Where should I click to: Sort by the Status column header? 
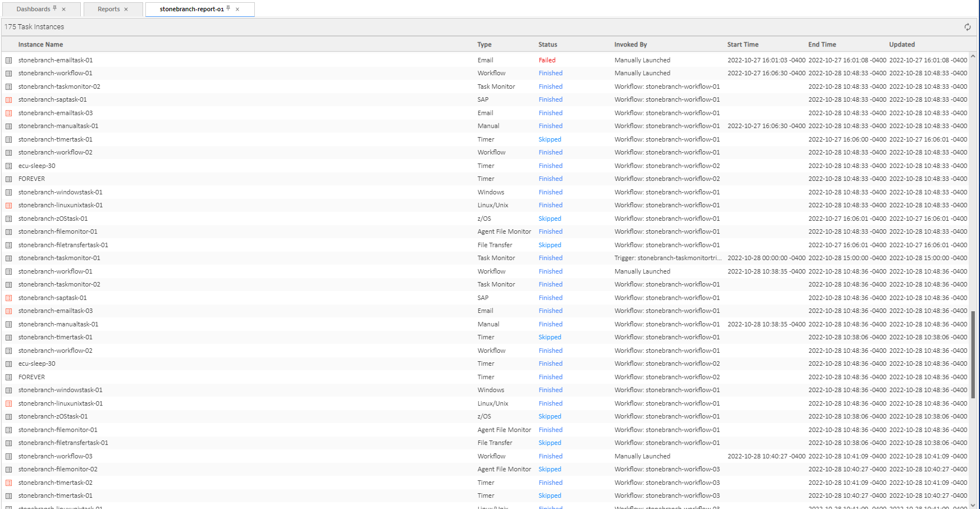[547, 44]
